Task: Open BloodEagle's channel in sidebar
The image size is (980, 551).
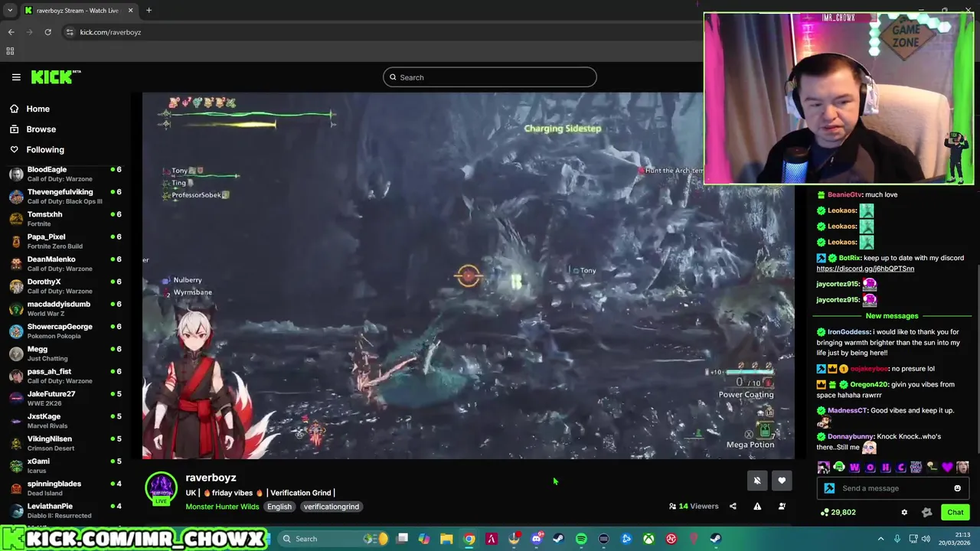Action: [x=65, y=174]
